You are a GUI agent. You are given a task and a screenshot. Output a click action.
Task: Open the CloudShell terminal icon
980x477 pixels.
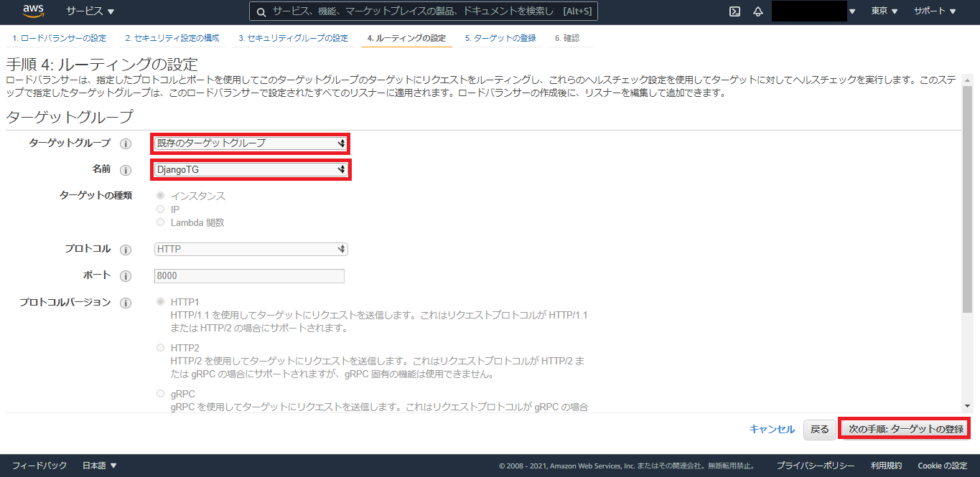click(x=734, y=11)
